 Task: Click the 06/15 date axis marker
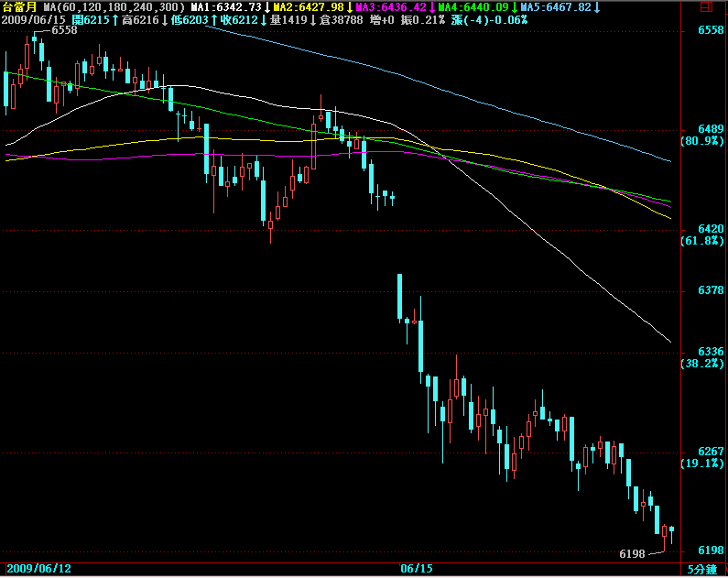[417, 569]
